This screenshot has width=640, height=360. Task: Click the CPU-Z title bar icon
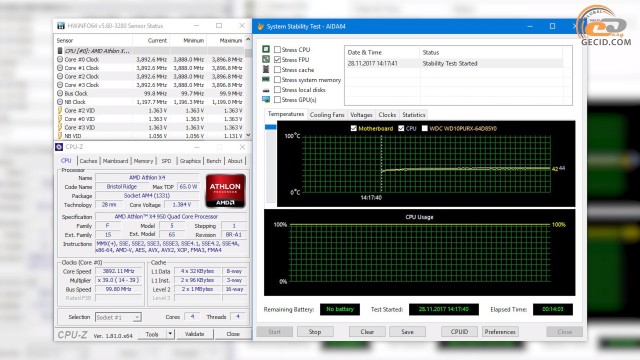click(59, 147)
